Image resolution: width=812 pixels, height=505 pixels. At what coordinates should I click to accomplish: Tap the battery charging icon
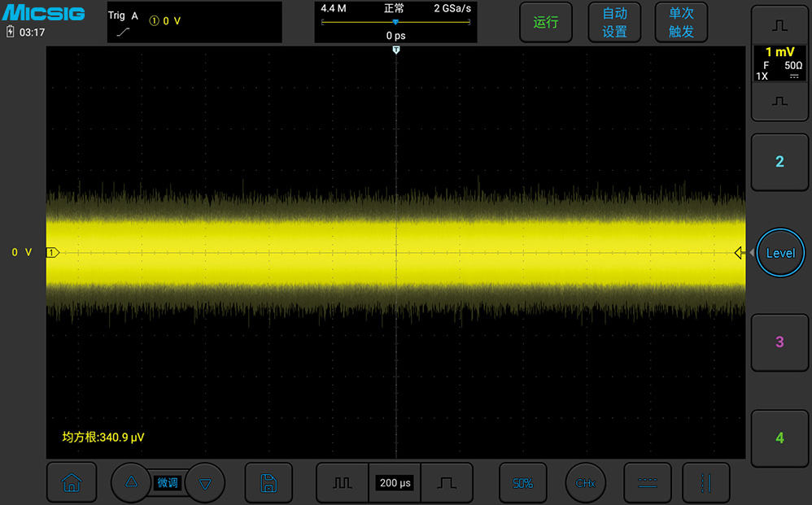pyautogui.click(x=10, y=32)
